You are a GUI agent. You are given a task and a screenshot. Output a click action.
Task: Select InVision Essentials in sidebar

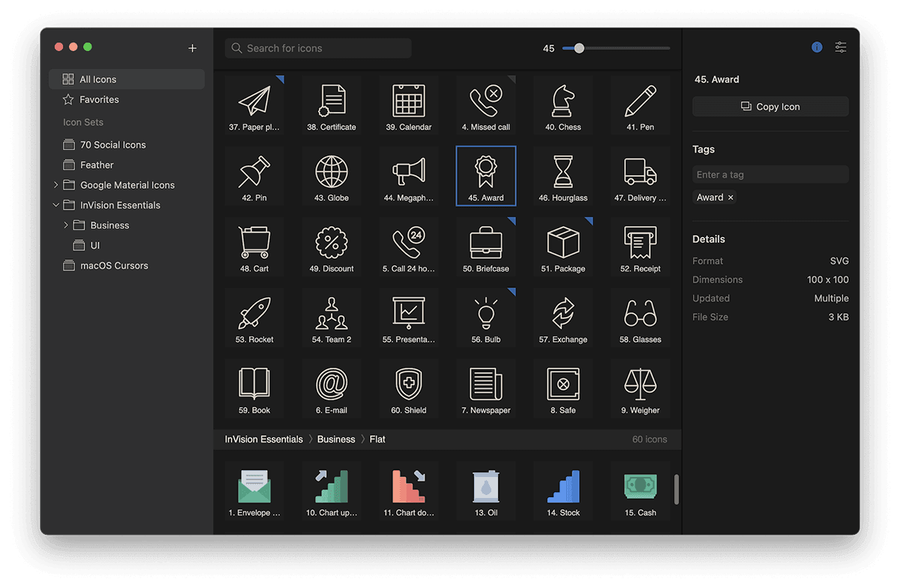click(120, 205)
